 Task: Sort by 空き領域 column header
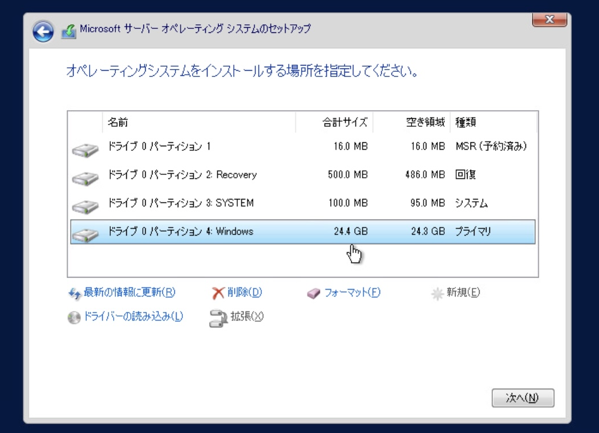click(412, 122)
